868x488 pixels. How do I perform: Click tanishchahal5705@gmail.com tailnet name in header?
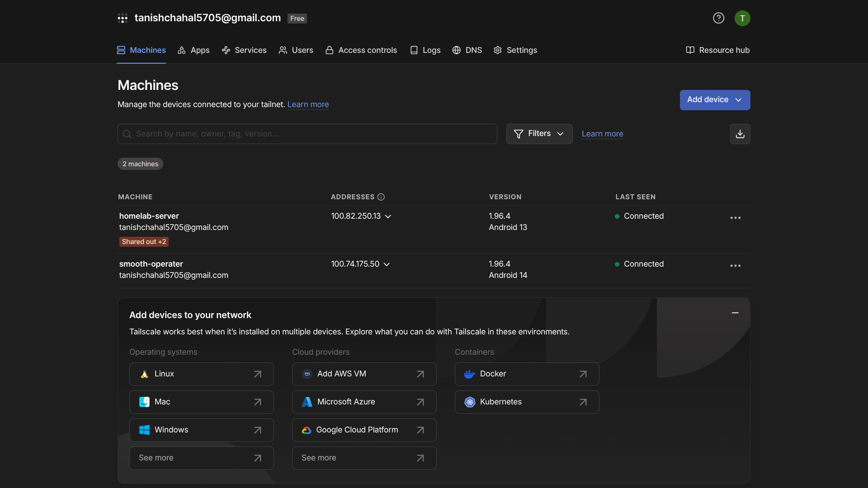tap(208, 18)
